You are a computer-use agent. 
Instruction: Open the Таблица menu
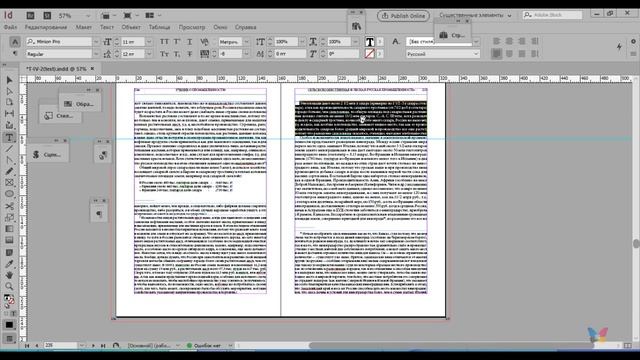pyautogui.click(x=159, y=27)
